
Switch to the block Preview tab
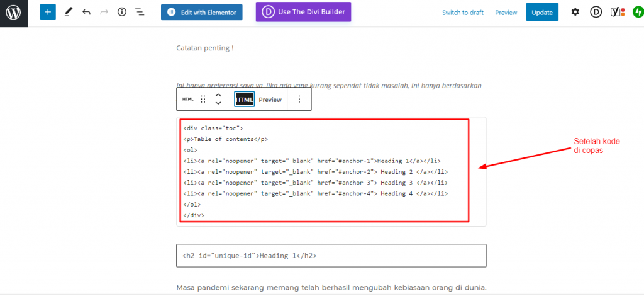tap(270, 100)
